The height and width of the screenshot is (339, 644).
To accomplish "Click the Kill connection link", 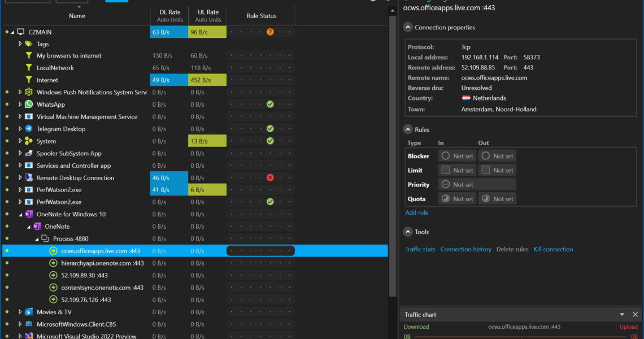I will point(553,249).
